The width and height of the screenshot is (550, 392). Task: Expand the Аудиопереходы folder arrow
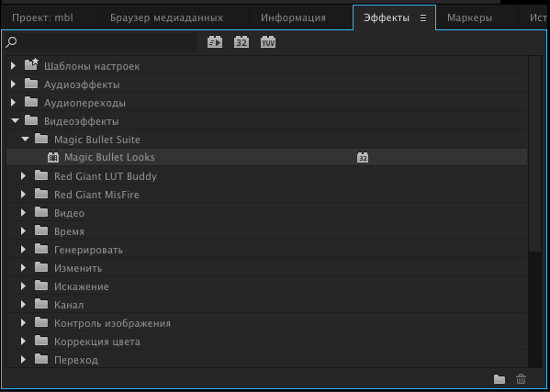[14, 103]
